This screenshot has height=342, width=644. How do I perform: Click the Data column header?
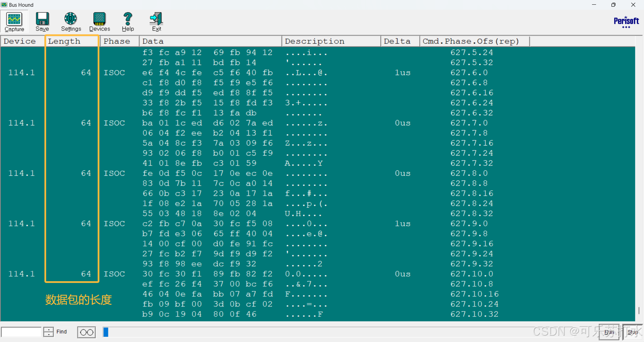(x=210, y=41)
